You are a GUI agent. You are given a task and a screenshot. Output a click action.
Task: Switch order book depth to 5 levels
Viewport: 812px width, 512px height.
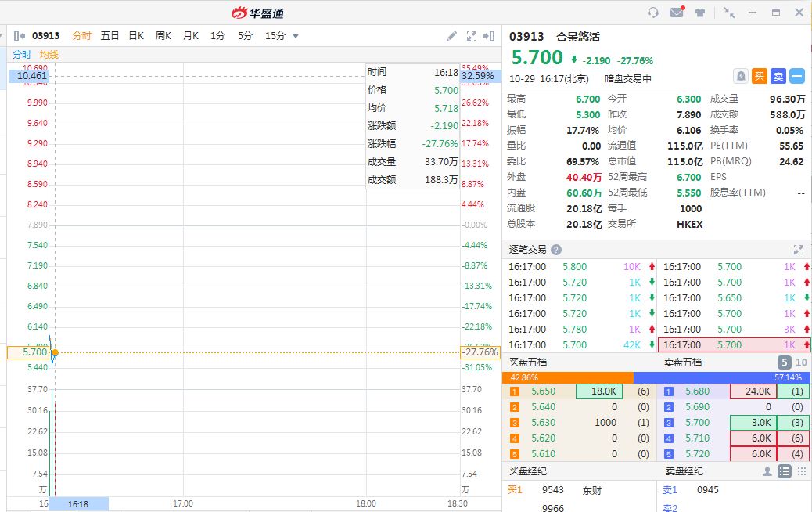[785, 362]
